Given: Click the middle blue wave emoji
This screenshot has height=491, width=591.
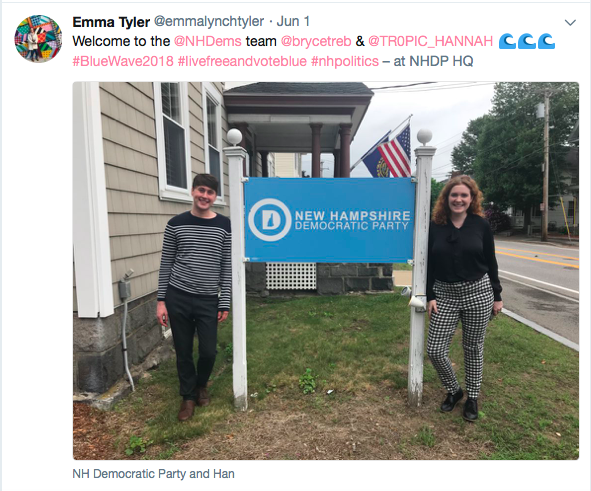Looking at the screenshot, I should point(527,41).
